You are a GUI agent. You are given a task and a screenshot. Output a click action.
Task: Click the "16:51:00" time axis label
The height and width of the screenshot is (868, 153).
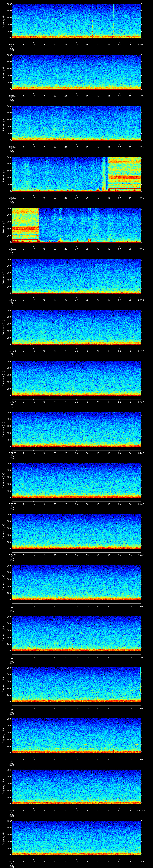tap(12, 402)
